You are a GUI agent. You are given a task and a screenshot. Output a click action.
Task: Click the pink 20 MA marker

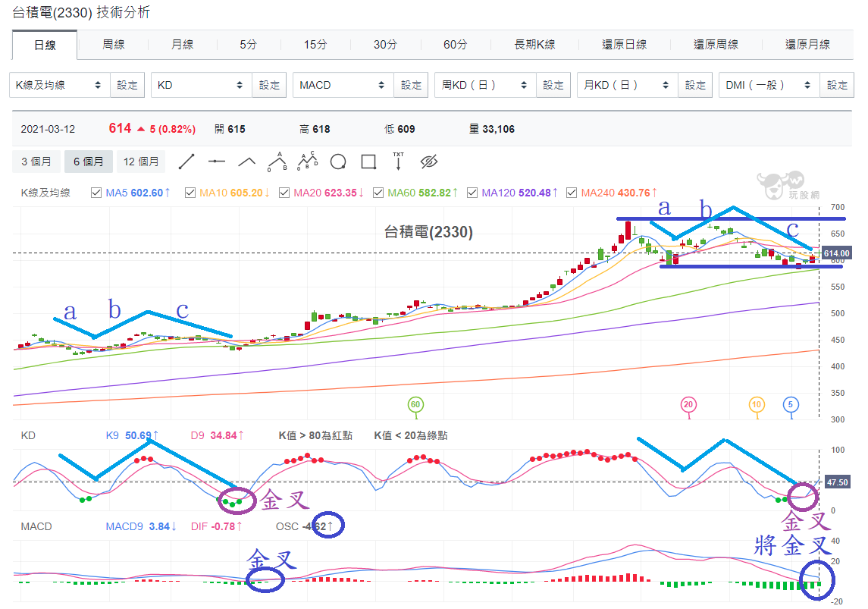point(688,405)
